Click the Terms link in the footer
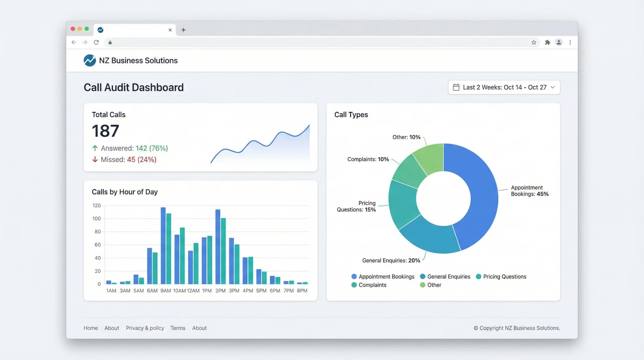 tap(178, 328)
